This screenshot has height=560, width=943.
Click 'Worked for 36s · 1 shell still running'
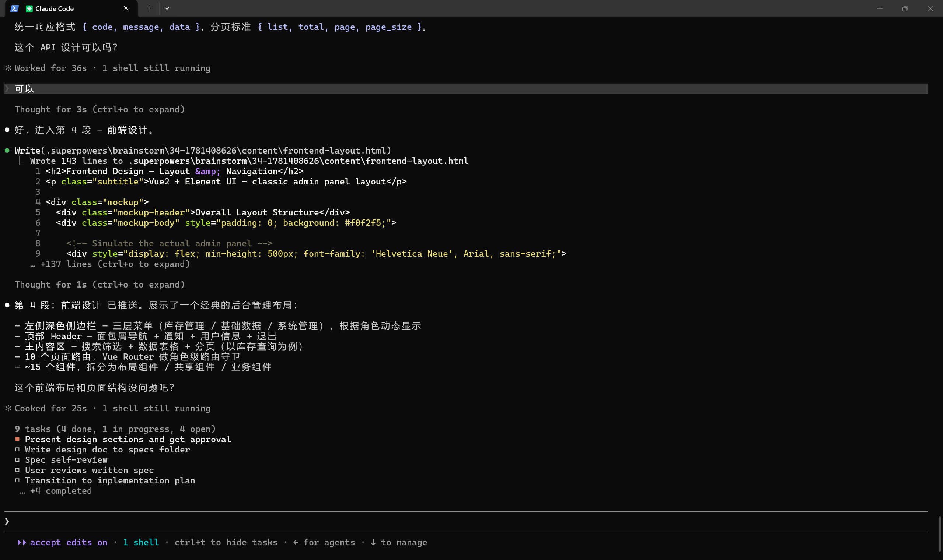(112, 68)
